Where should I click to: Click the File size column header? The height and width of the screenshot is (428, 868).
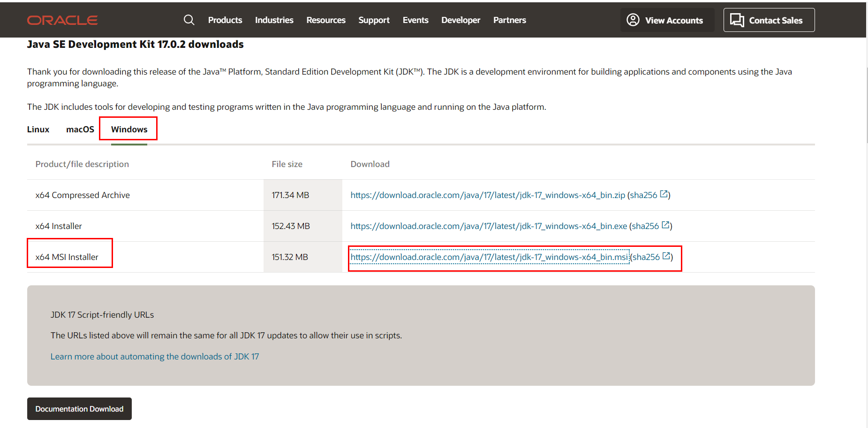(x=287, y=164)
